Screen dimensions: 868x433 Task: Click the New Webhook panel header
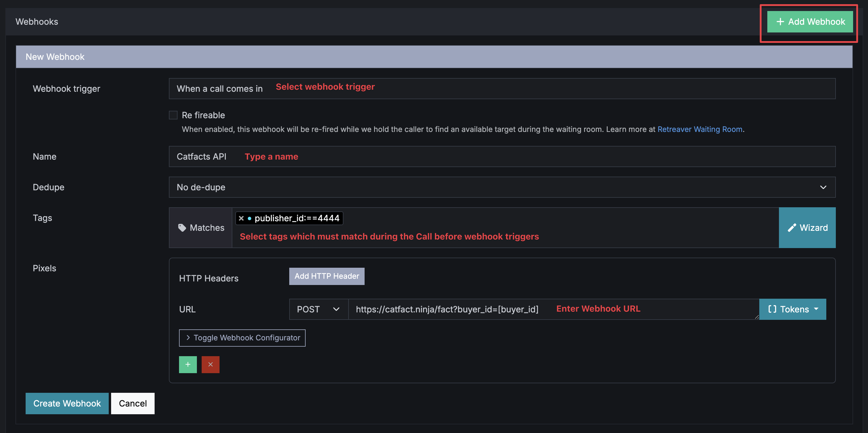click(434, 57)
